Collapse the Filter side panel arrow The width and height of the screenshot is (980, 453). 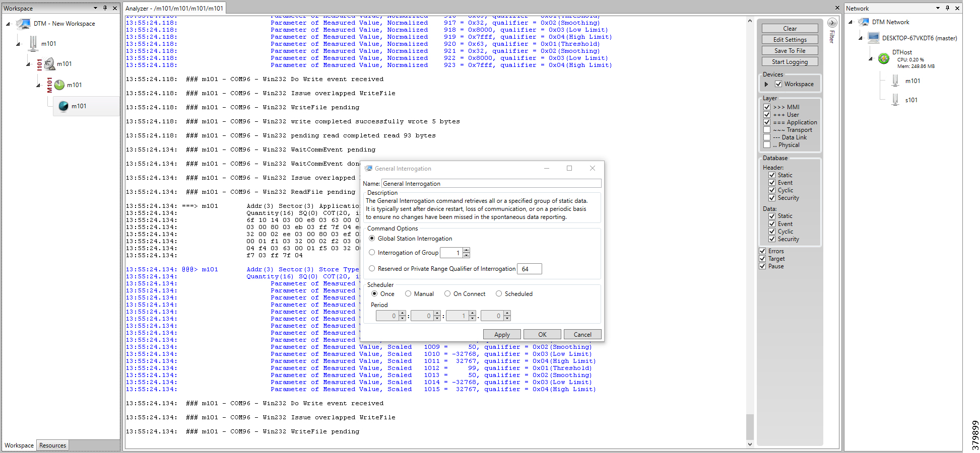[832, 23]
